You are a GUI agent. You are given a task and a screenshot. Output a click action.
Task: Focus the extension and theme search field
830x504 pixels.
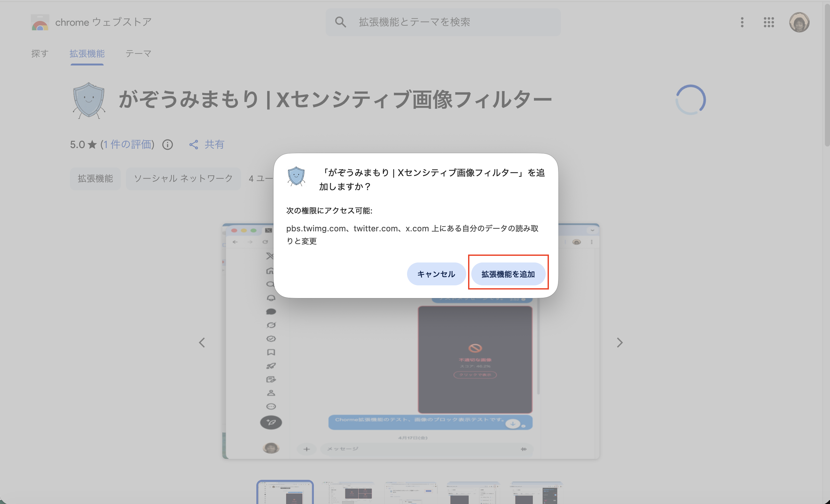click(443, 22)
